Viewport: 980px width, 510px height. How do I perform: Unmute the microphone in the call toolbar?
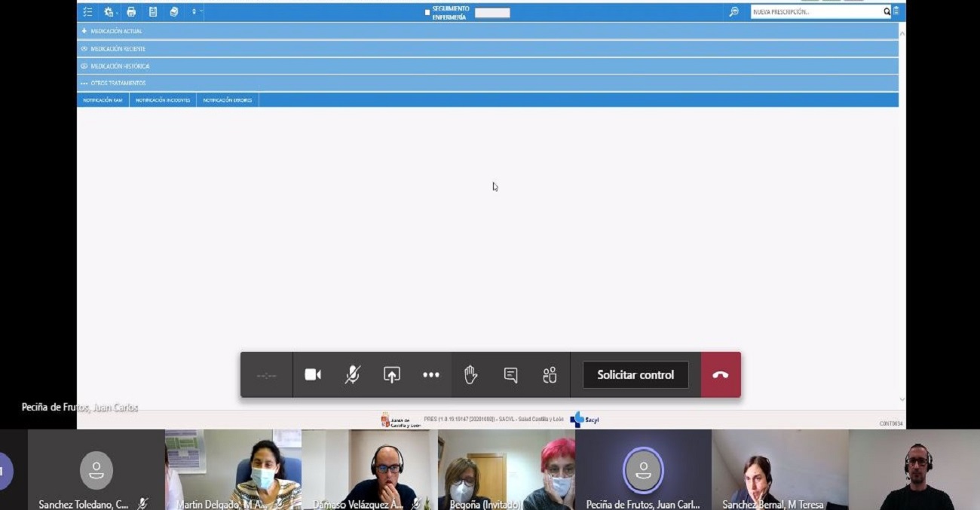pyautogui.click(x=352, y=375)
